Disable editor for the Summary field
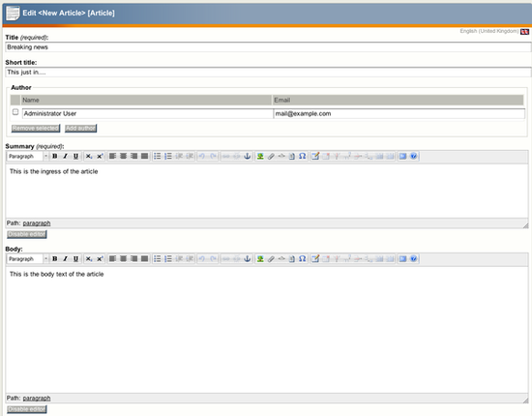This screenshot has height=416, width=532. click(x=27, y=234)
